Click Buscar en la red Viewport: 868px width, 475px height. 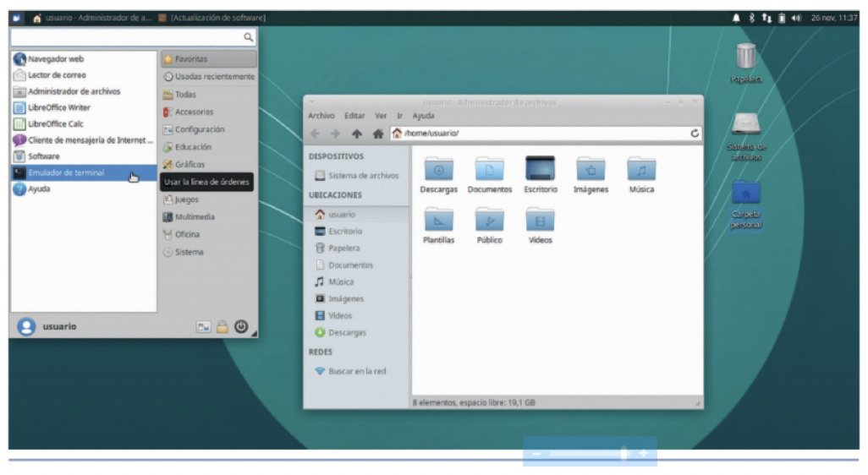(x=357, y=371)
